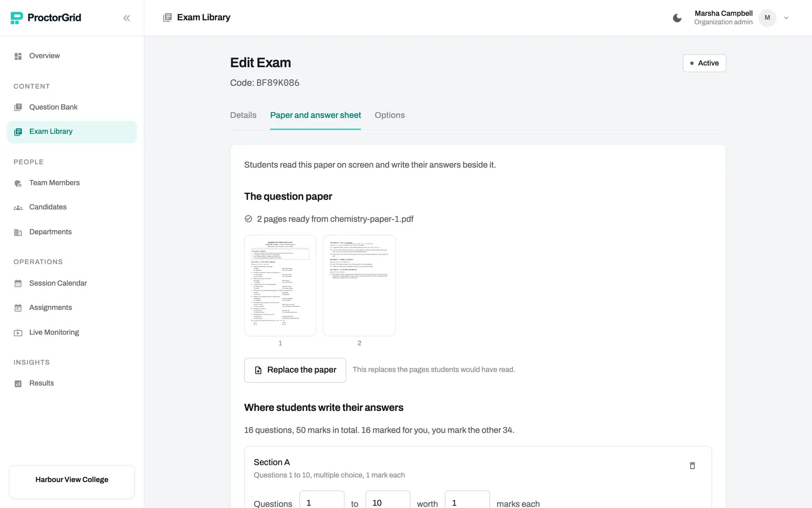The height and width of the screenshot is (508, 812).
Task: Focus the Questions start number field
Action: (322, 502)
